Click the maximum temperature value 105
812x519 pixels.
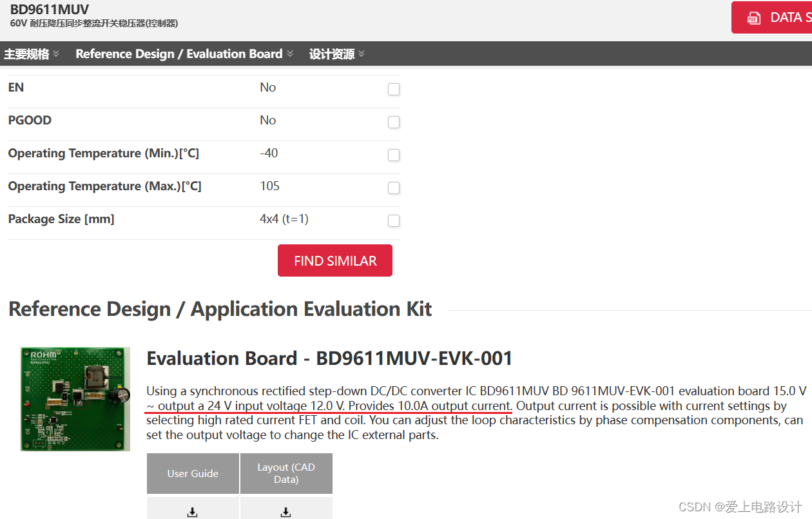[x=270, y=186]
